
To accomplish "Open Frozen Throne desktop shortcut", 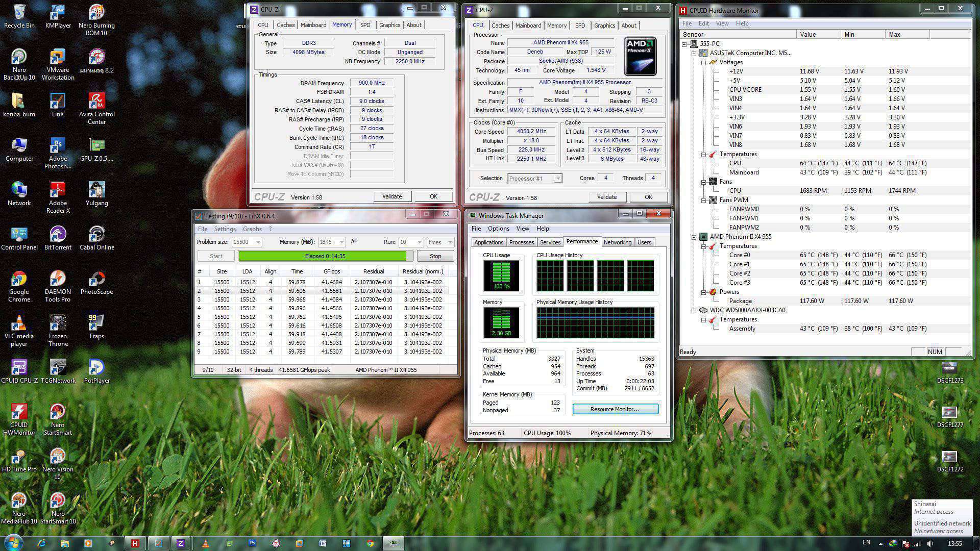I will [x=58, y=331].
